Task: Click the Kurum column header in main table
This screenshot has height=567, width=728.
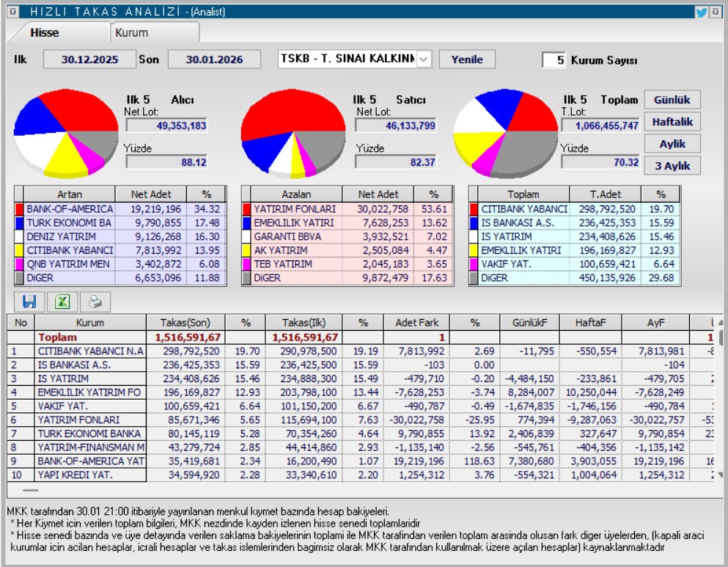Action: (90, 323)
